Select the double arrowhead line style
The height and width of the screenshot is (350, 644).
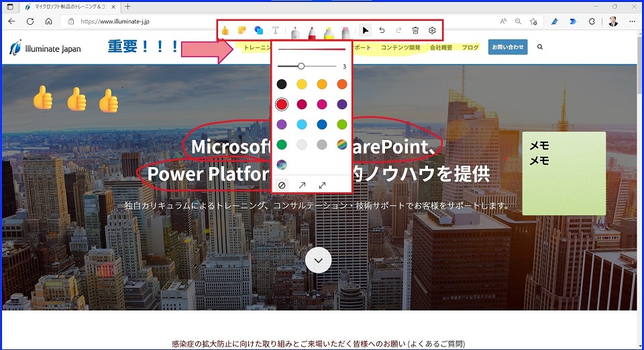click(322, 186)
